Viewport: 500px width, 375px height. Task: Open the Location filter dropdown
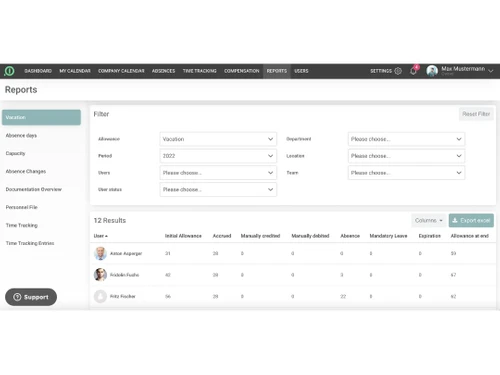(406, 156)
